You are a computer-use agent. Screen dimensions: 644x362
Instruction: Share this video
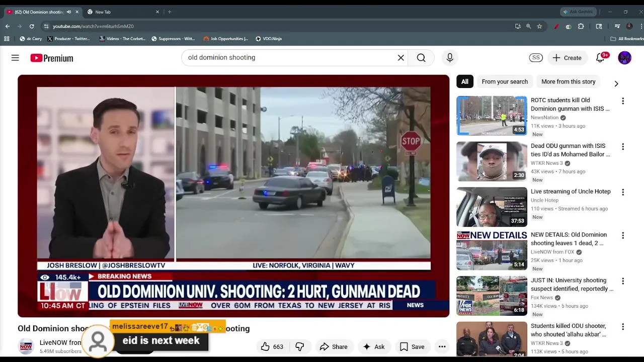tap(334, 346)
